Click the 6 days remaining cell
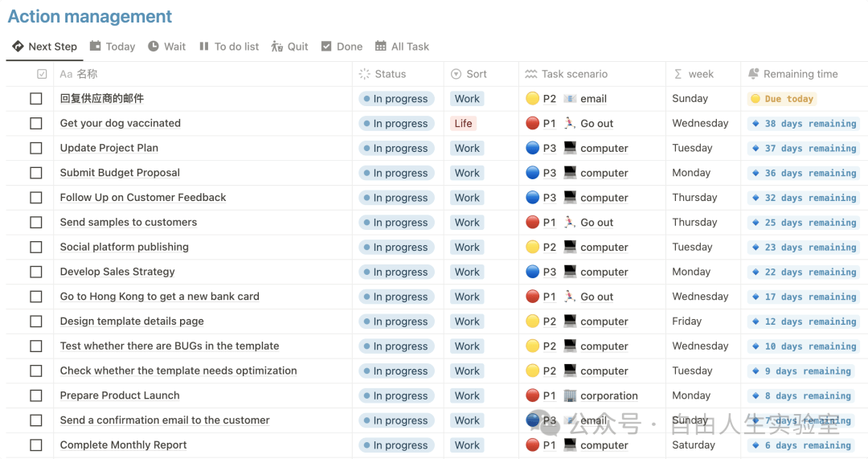Viewport: 868px width, 459px height. pos(801,445)
